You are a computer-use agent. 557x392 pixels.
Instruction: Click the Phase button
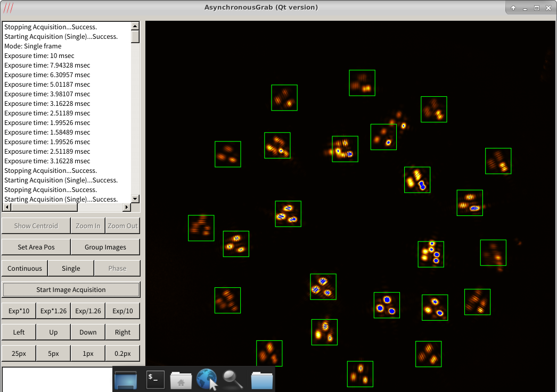pyautogui.click(x=117, y=269)
